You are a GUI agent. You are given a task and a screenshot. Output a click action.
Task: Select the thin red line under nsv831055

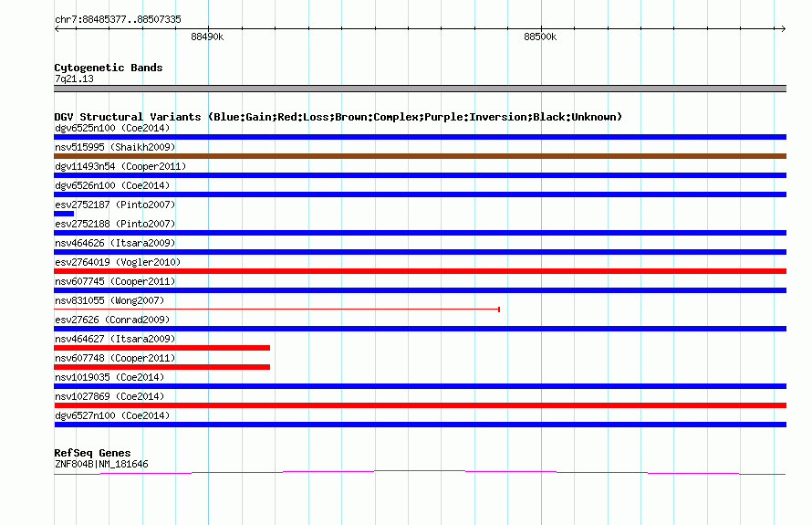click(276, 310)
